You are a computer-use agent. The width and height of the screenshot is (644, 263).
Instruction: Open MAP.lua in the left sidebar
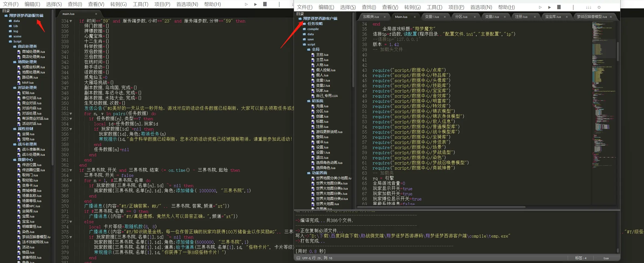28,83
